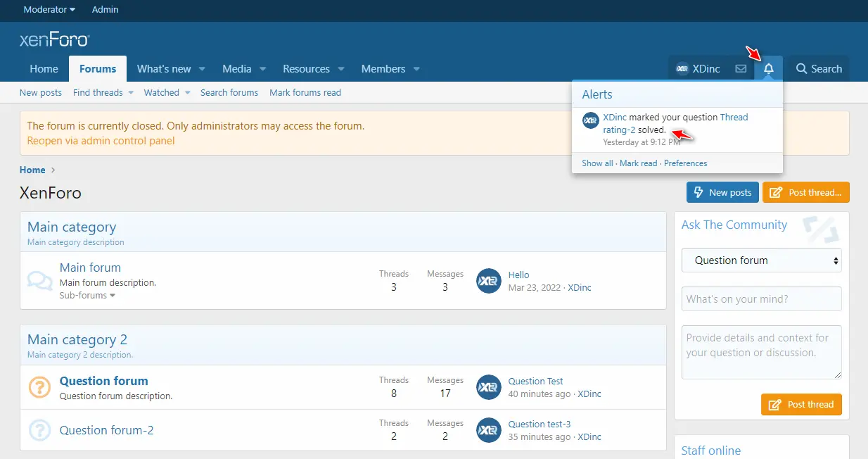Click the XDinc avatar in the alert
The width and height of the screenshot is (868, 459).
(x=590, y=120)
